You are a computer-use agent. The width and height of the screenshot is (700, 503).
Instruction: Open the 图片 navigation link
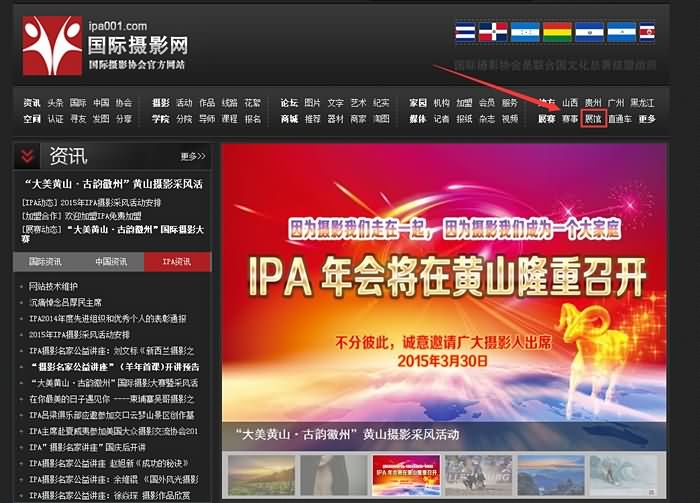[x=312, y=103]
